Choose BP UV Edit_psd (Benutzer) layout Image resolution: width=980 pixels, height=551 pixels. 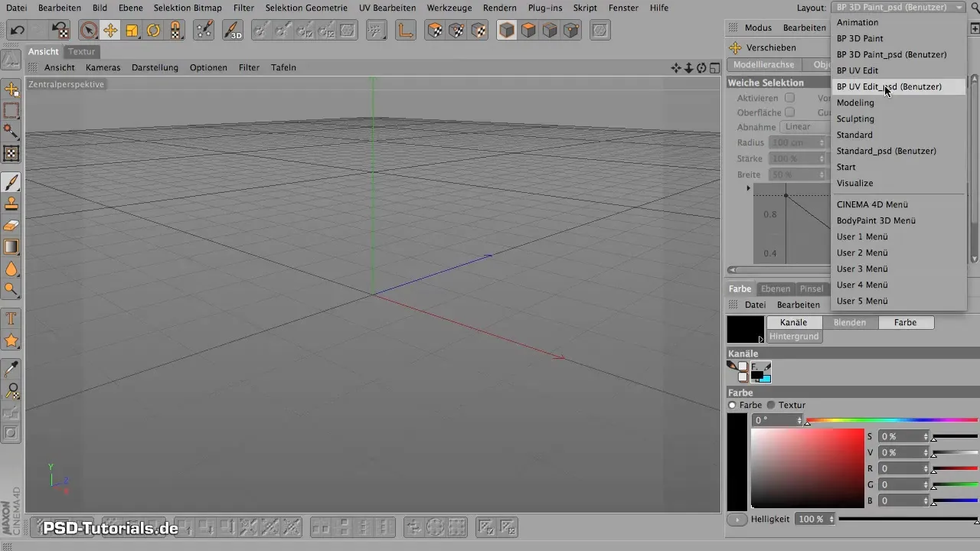click(x=899, y=86)
